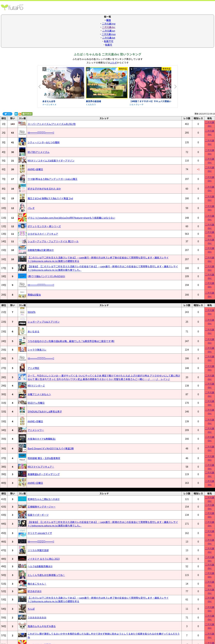Open the サキュバス勢揃い ad thumbnail
The image size is (215, 644).
pos(150,83)
